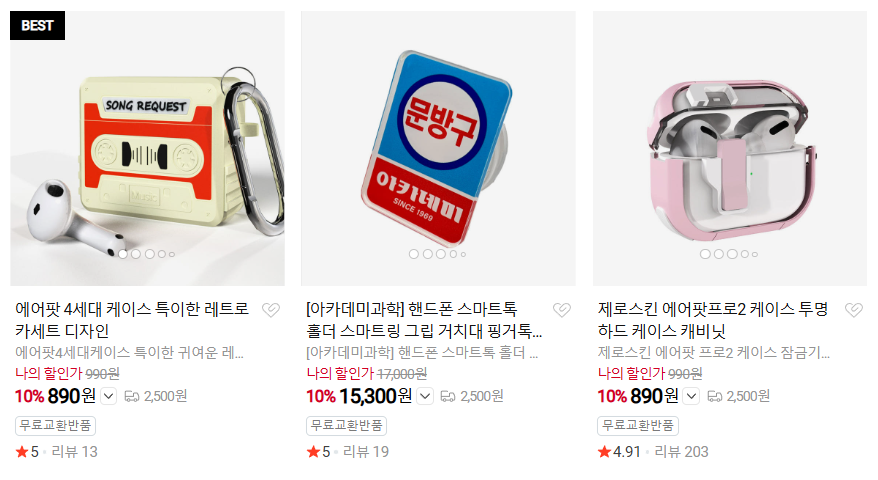Toggle heart on Academy smart tok product
This screenshot has height=480, width=878.
click(x=562, y=309)
